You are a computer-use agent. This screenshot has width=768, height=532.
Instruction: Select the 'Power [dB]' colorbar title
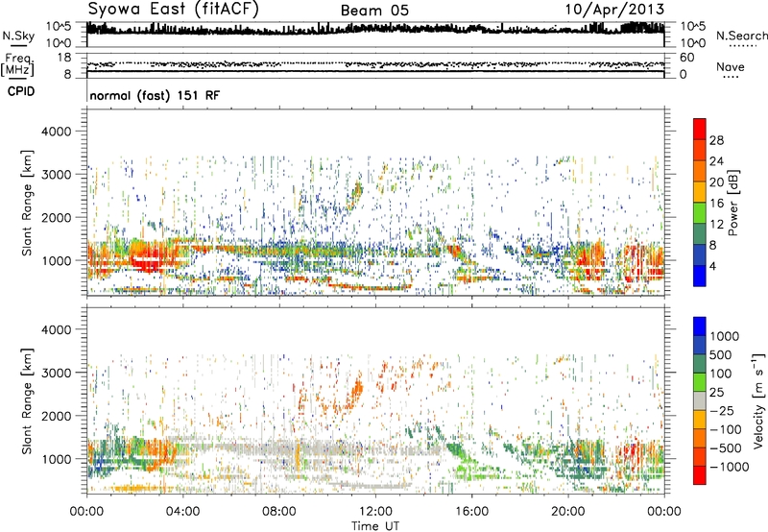733,203
